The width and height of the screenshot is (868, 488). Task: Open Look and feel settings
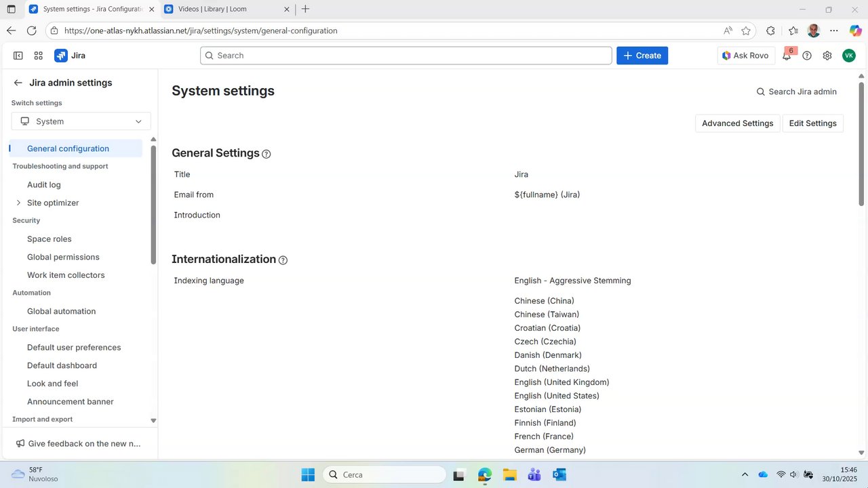[x=52, y=384]
